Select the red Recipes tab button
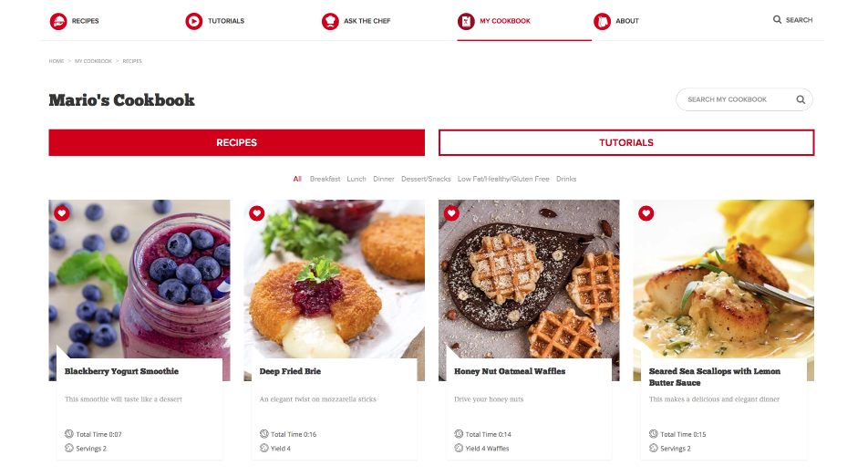 pyautogui.click(x=236, y=142)
